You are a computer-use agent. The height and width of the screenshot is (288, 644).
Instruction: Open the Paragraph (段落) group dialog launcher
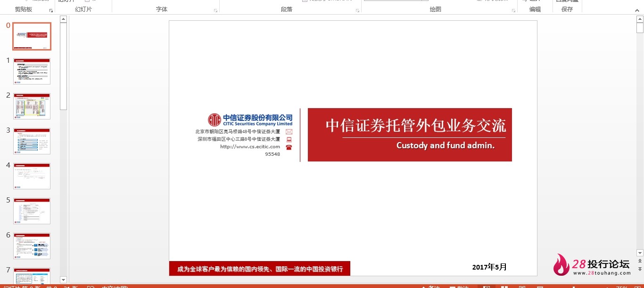click(358, 10)
